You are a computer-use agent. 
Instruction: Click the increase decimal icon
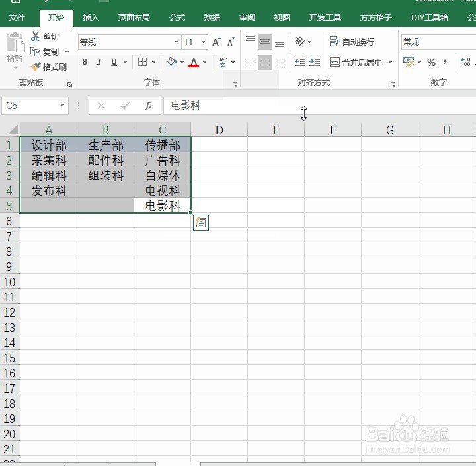(465, 62)
